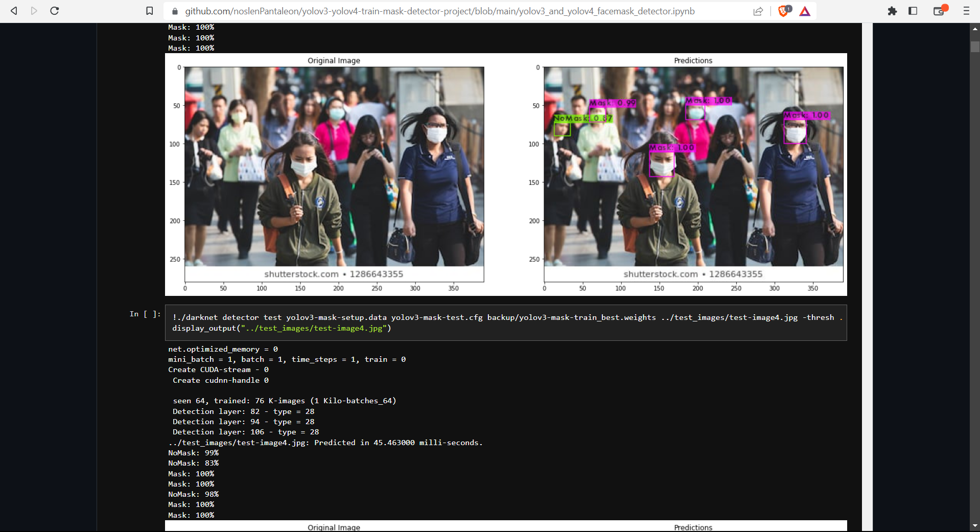The height and width of the screenshot is (532, 980).
Task: Open the extensions puzzle-piece icon
Action: pos(892,11)
